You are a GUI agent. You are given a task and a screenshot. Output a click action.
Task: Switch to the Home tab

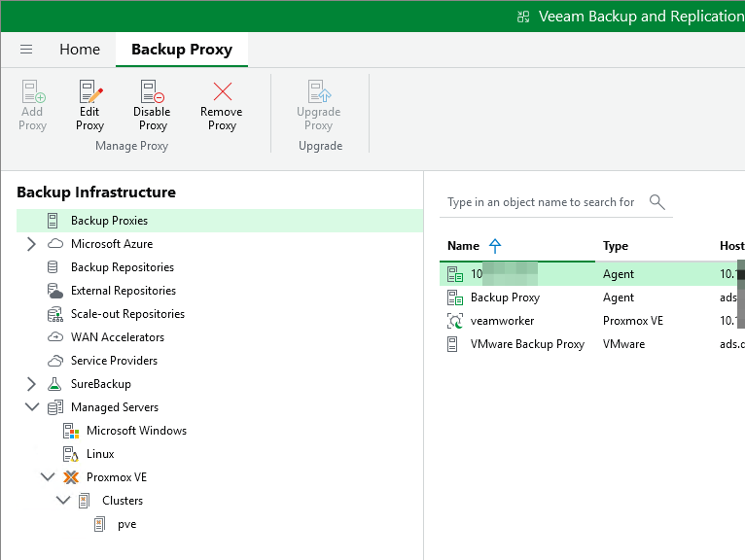(80, 50)
